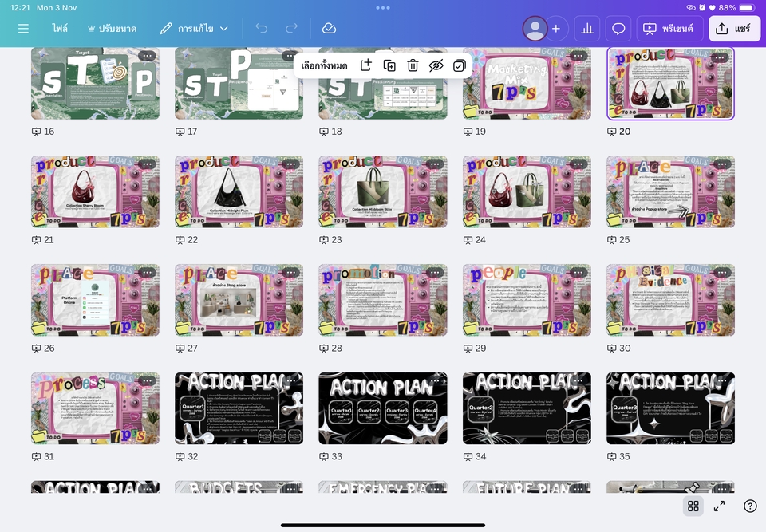766x532 pixels.
Task: Open options menu on page 32 thumbnail
Action: [290, 381]
